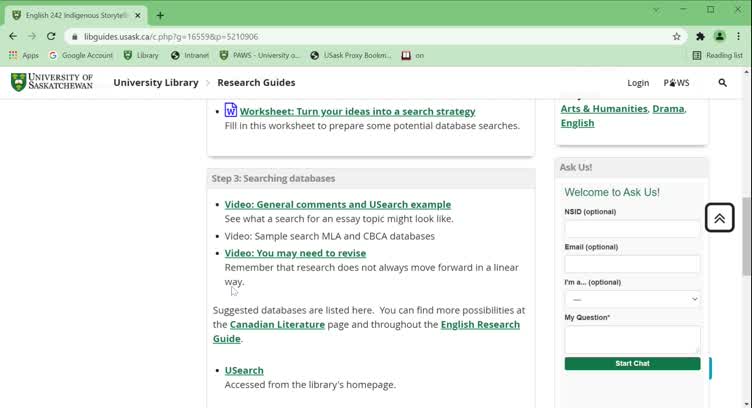Open the Apps bookmark shortcut
Screen dimensions: 752x408
click(x=24, y=56)
